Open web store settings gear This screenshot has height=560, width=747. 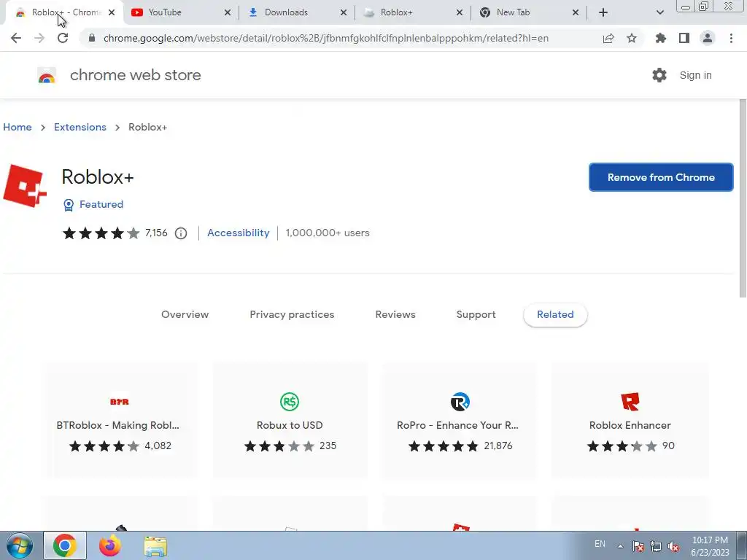click(x=659, y=75)
